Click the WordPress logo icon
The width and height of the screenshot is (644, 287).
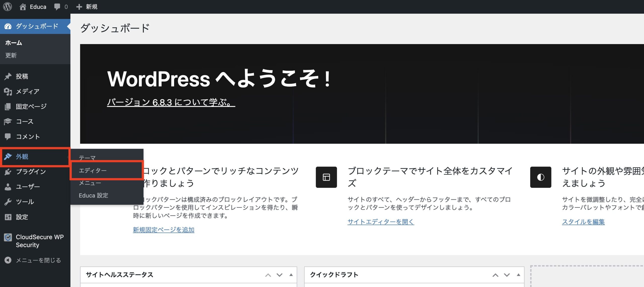click(8, 7)
